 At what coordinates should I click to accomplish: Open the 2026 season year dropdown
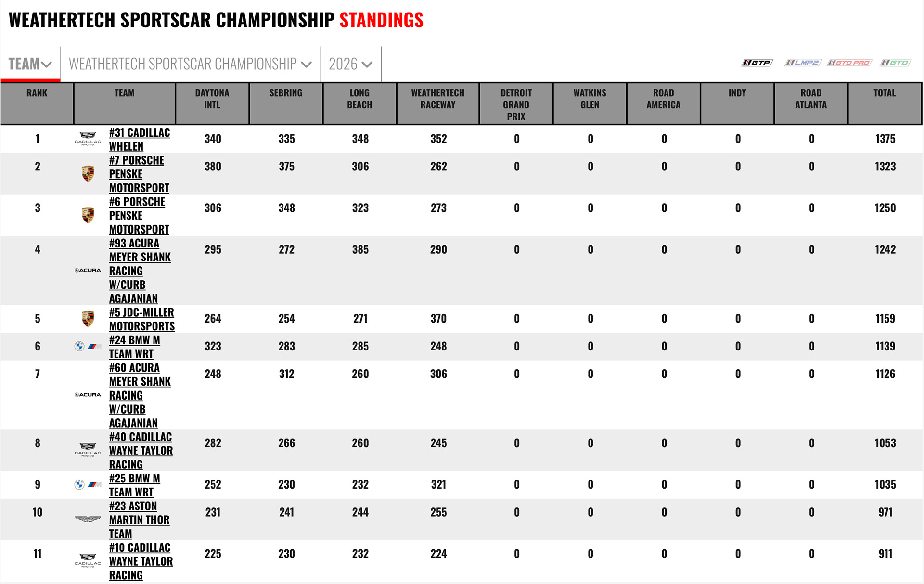pyautogui.click(x=350, y=64)
